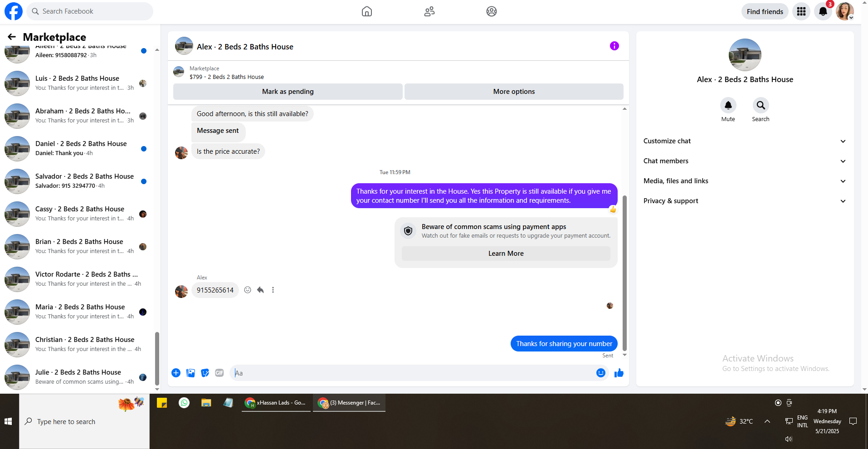868x449 pixels.
Task: React to message 9155265614 with emoji
Action: point(248,290)
